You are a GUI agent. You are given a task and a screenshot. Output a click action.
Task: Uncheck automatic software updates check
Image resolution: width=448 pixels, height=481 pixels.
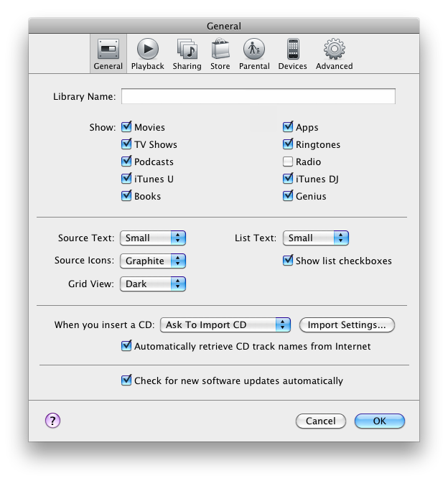tap(126, 380)
